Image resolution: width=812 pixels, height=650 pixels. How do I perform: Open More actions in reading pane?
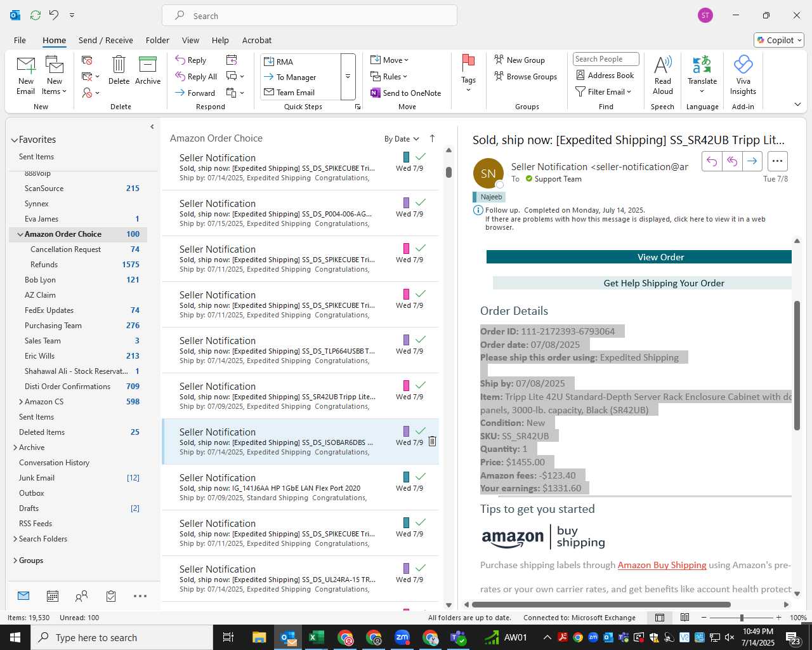(778, 161)
